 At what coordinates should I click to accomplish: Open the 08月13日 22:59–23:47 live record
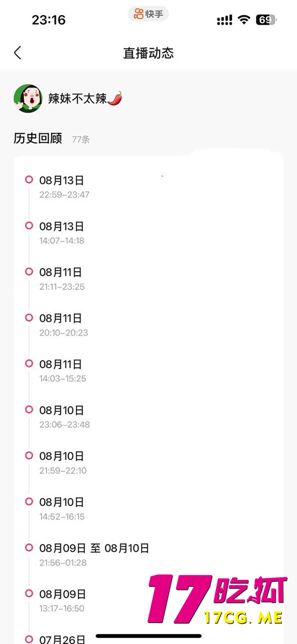[x=64, y=187]
